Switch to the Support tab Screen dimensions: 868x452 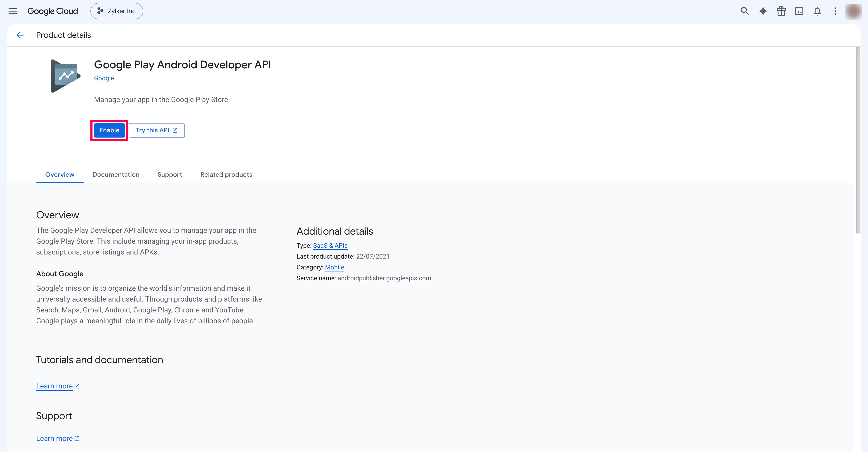pos(170,174)
